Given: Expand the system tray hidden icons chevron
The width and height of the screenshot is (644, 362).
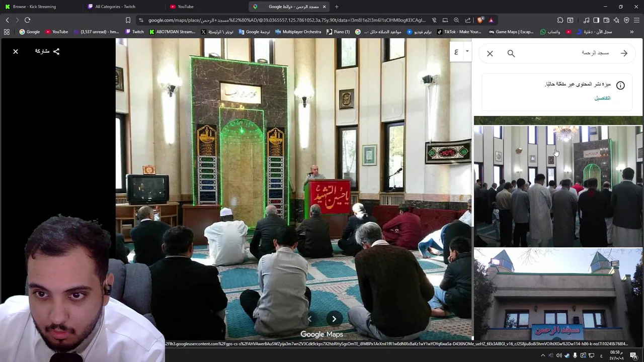Looking at the screenshot, I should [x=542, y=355].
